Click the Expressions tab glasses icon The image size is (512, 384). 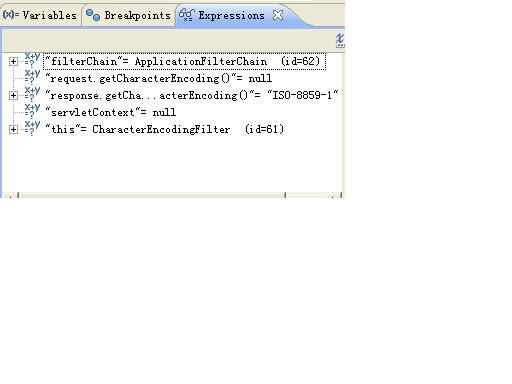click(187, 15)
